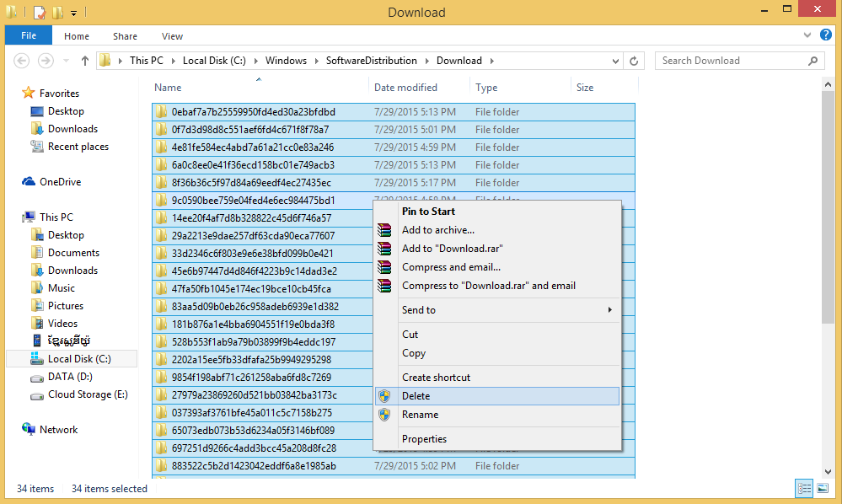
Task: Go up one folder level
Action: point(85,61)
